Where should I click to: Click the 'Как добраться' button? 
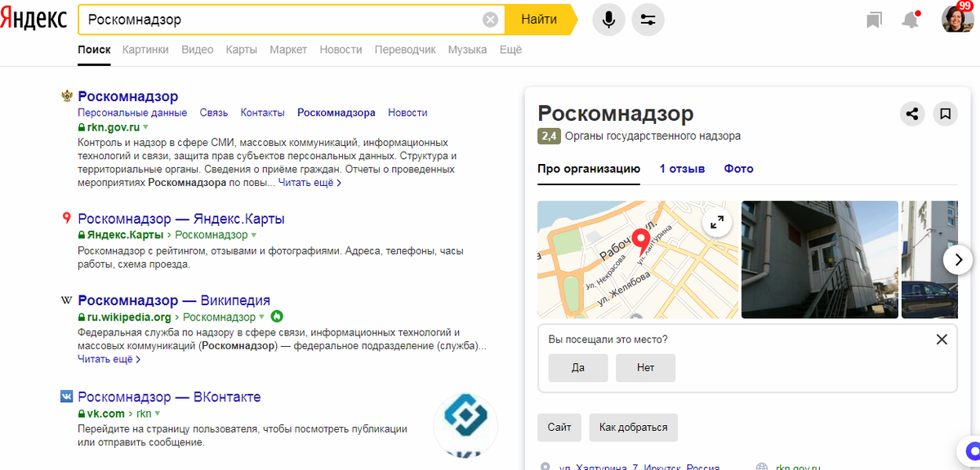[x=634, y=427]
